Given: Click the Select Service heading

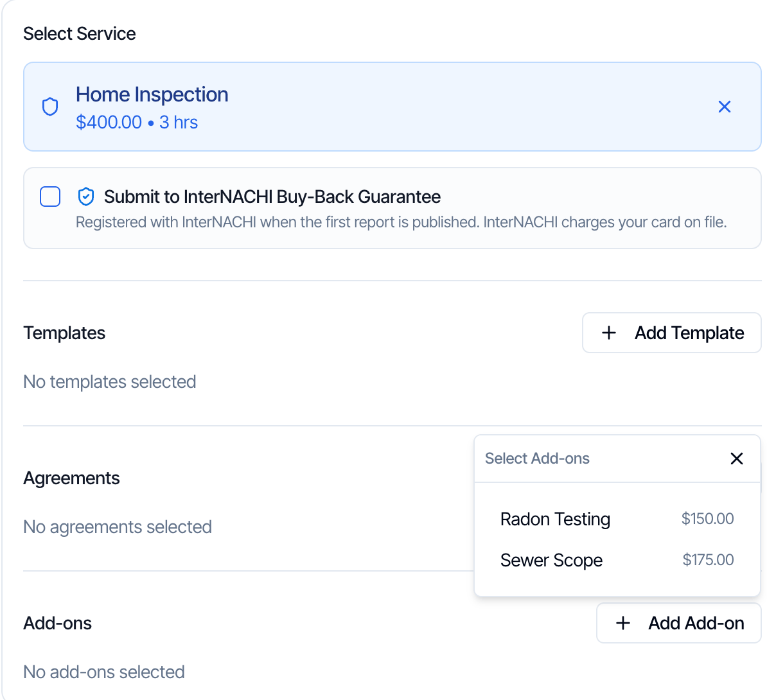Looking at the screenshot, I should point(79,34).
